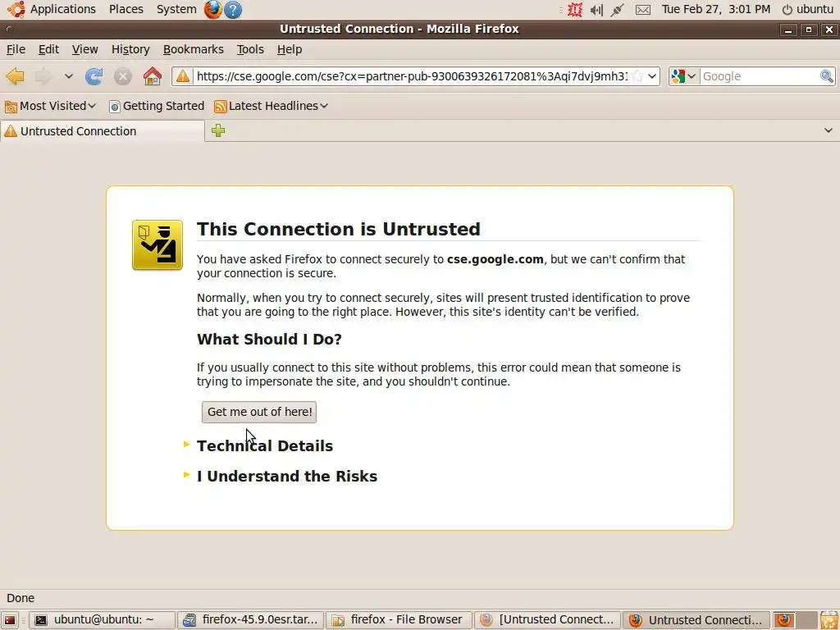Click the Forward arrow navigation button
Screen dimensions: 840x630
(x=43, y=76)
